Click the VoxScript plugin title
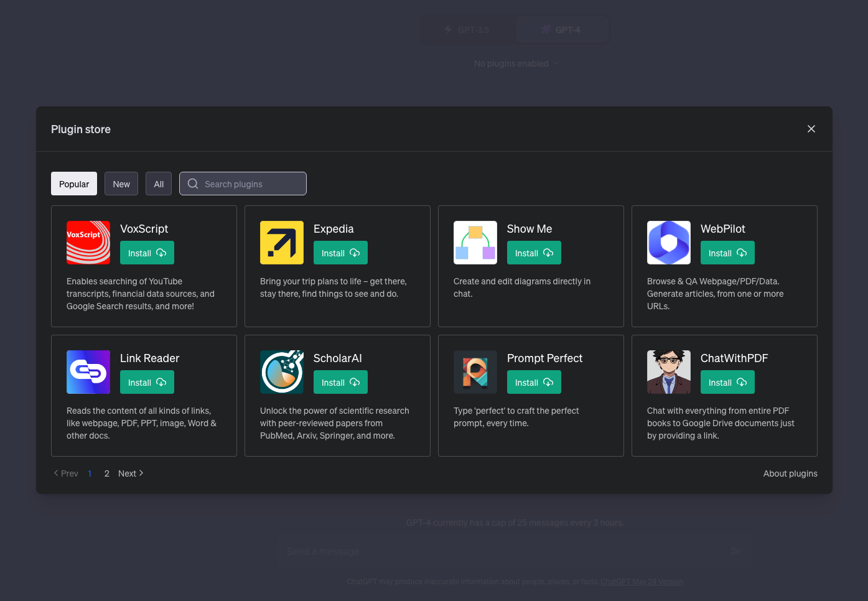The width and height of the screenshot is (868, 601). [x=144, y=229]
